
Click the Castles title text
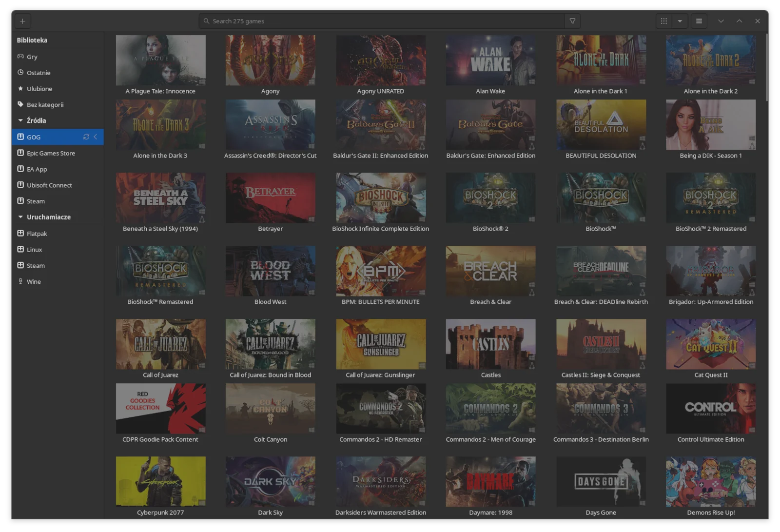(491, 375)
